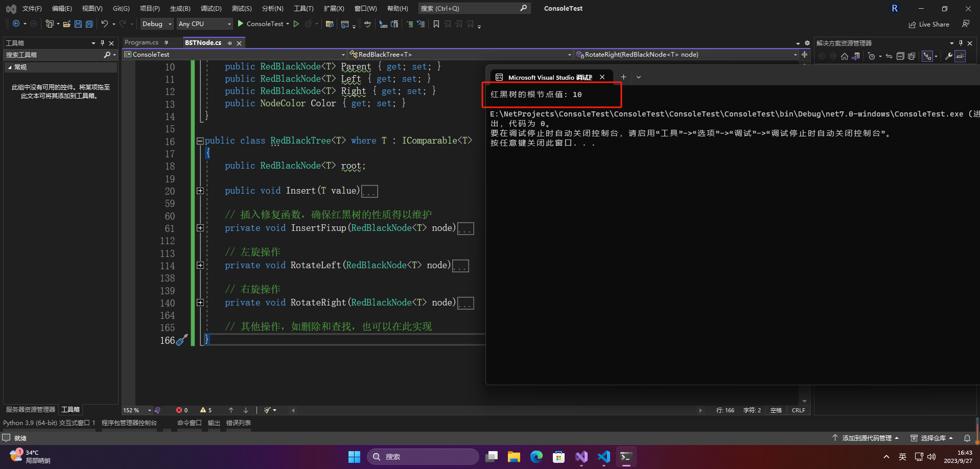This screenshot has width=980, height=469.
Task: Click the Undo arrow icon
Action: [x=104, y=24]
